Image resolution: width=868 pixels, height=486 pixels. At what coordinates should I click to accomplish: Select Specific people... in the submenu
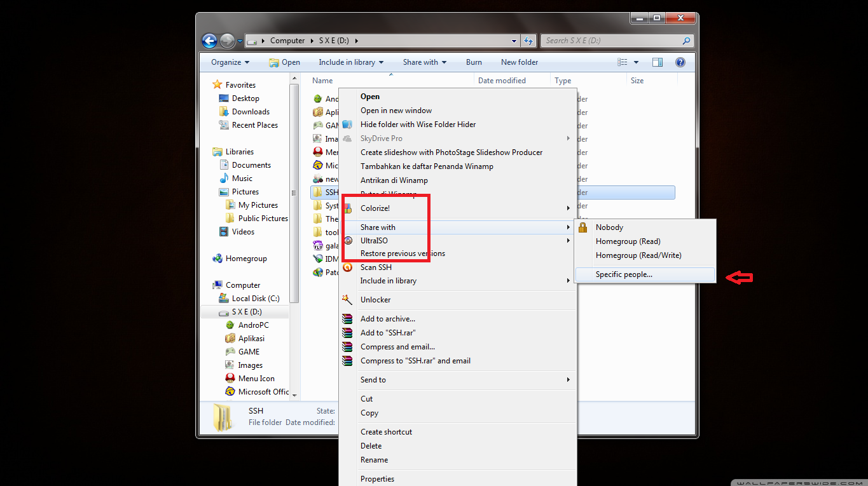coord(645,274)
